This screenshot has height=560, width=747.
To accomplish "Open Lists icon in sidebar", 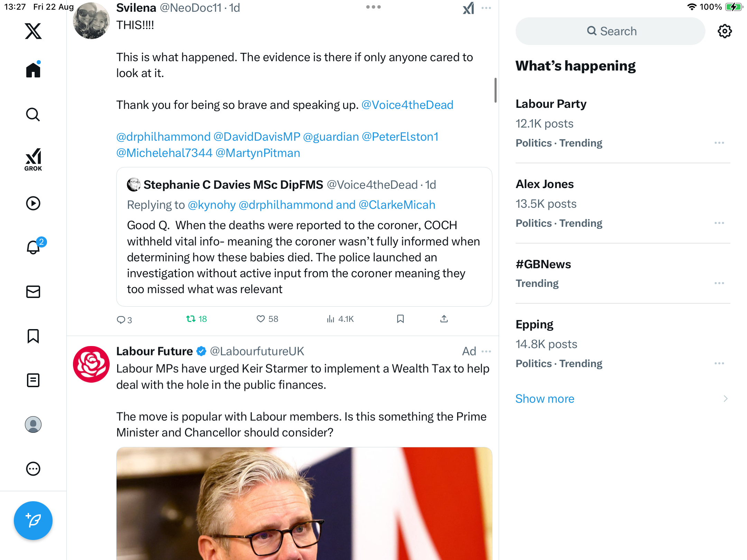I will pos(33,380).
